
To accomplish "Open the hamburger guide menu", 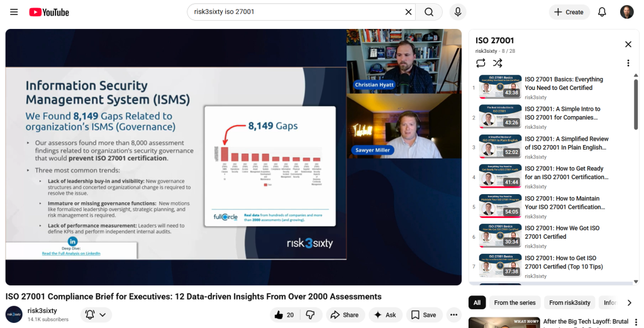I will [x=14, y=12].
